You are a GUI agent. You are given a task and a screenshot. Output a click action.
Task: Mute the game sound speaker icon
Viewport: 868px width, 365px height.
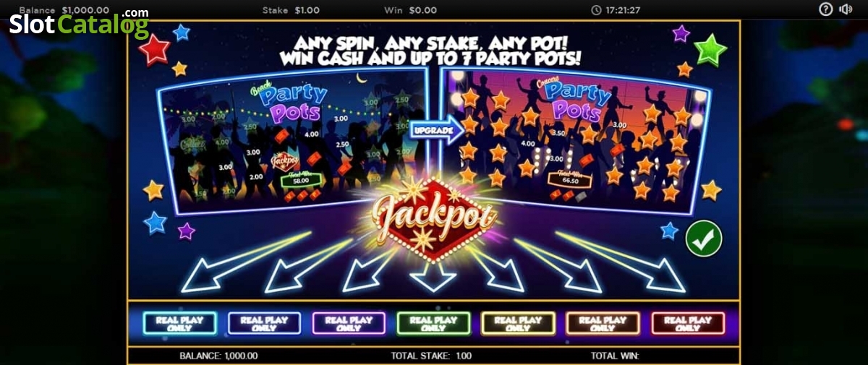coord(846,9)
